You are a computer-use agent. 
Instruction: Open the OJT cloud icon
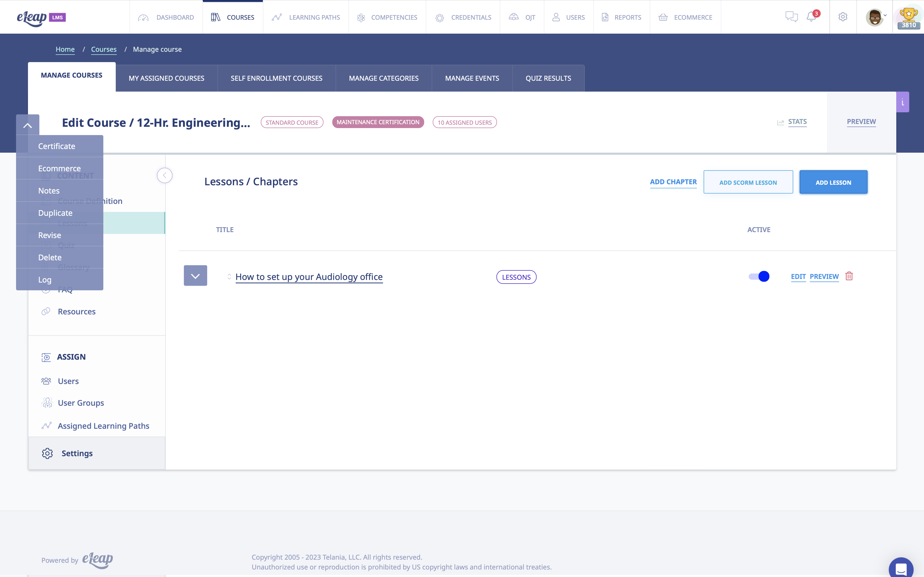[513, 17]
